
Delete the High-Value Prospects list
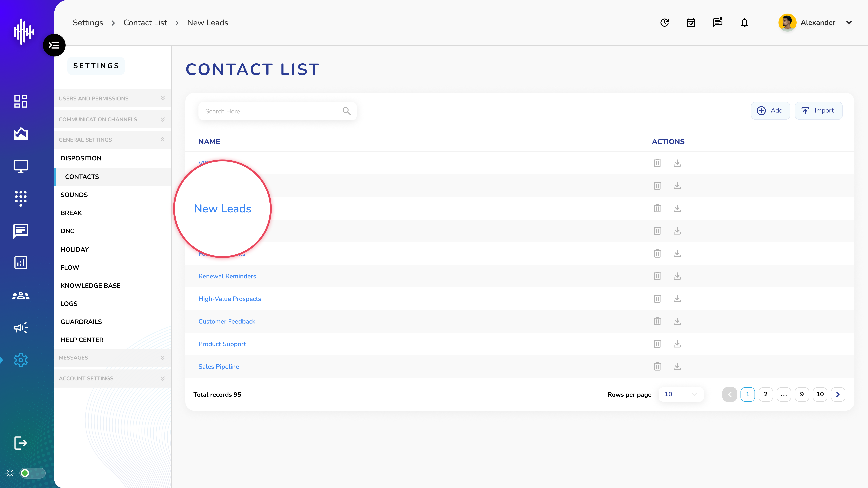tap(657, 298)
